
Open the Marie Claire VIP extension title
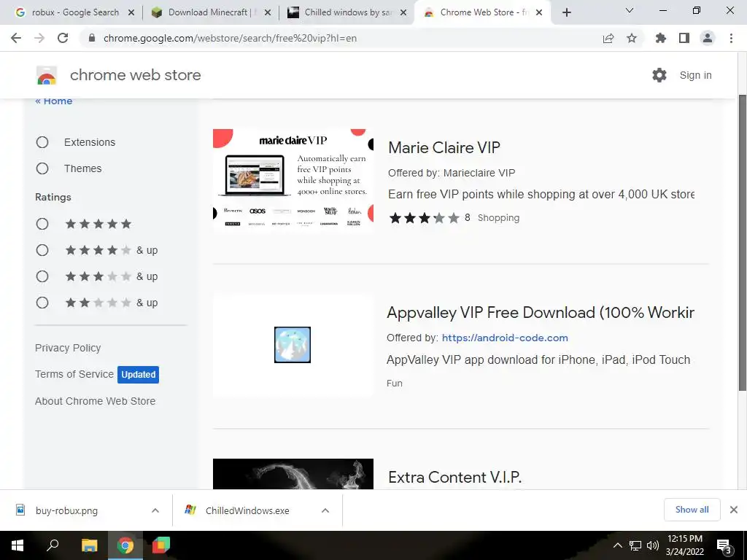pyautogui.click(x=444, y=147)
